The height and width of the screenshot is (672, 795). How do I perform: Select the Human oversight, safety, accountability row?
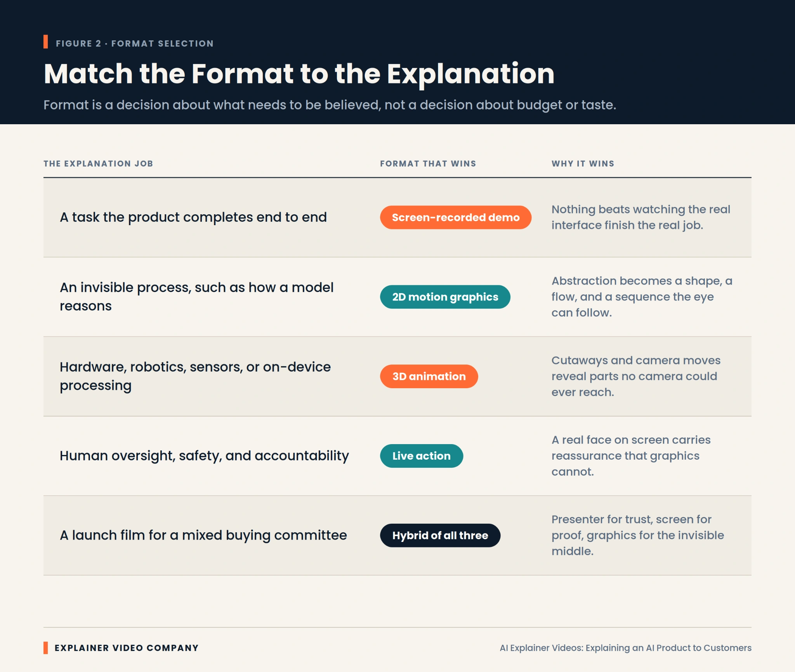[x=397, y=456]
